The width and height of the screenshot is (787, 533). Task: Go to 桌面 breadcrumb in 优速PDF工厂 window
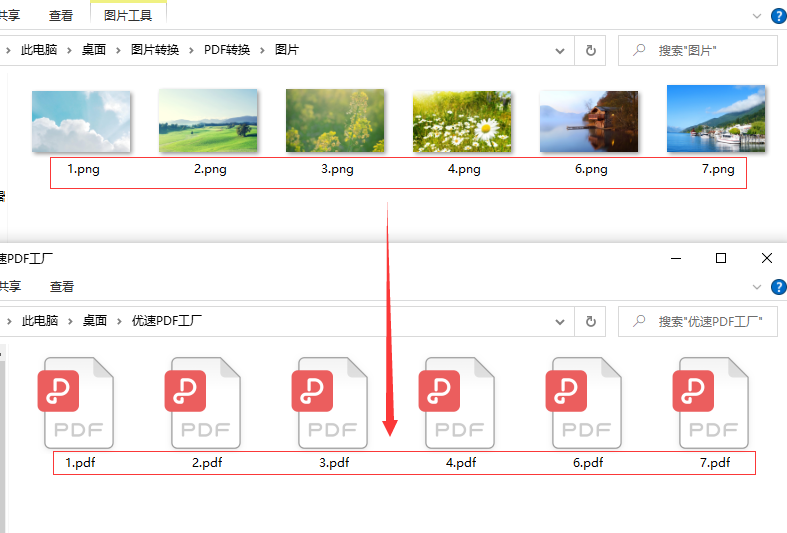click(x=95, y=321)
